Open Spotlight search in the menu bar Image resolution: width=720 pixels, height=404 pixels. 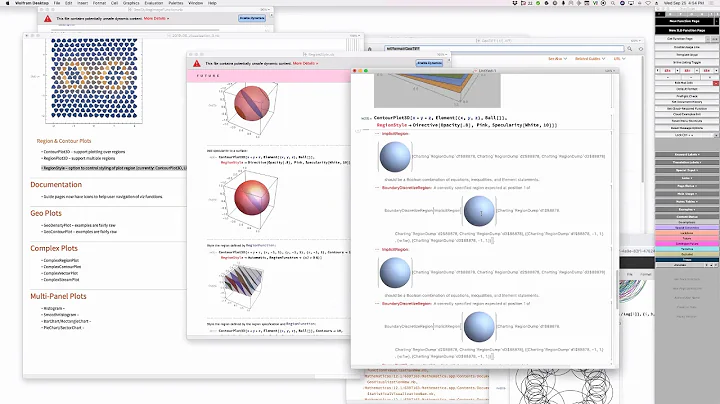click(x=613, y=3)
